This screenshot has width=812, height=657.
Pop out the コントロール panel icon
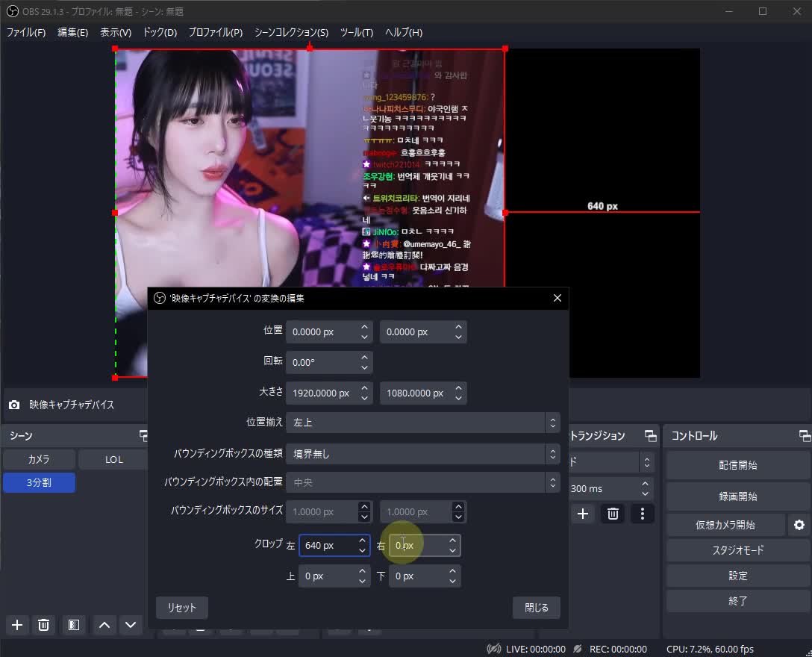(805, 435)
